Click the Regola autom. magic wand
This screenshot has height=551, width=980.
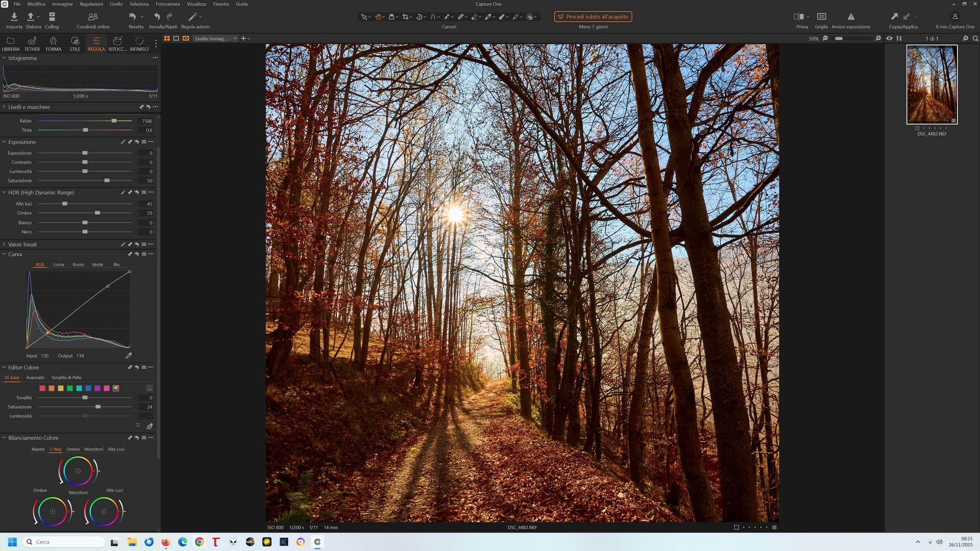[193, 17]
